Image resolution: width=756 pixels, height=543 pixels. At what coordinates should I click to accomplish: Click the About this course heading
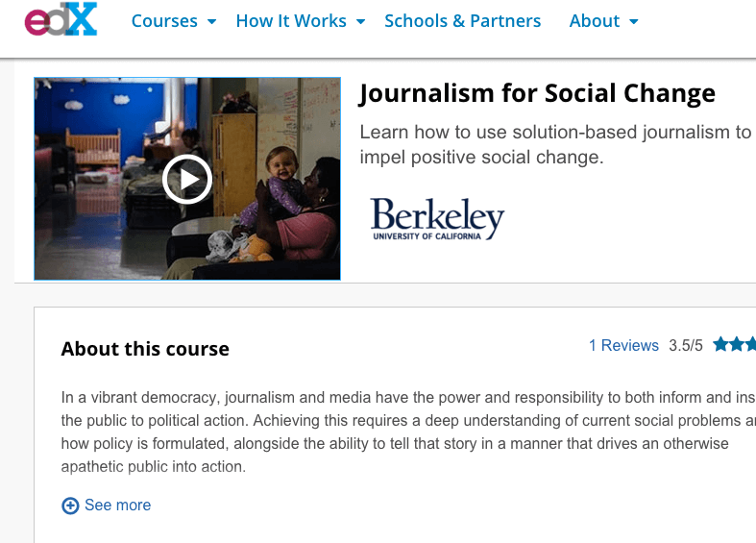click(145, 349)
